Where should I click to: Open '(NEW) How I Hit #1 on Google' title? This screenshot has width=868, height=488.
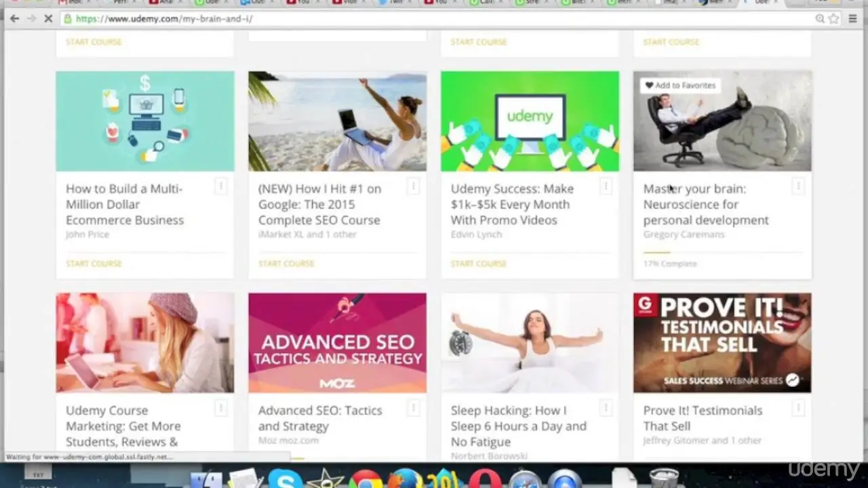(319, 204)
